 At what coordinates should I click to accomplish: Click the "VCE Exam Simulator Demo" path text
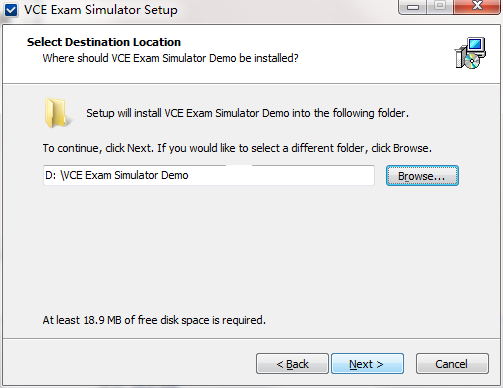(125, 175)
